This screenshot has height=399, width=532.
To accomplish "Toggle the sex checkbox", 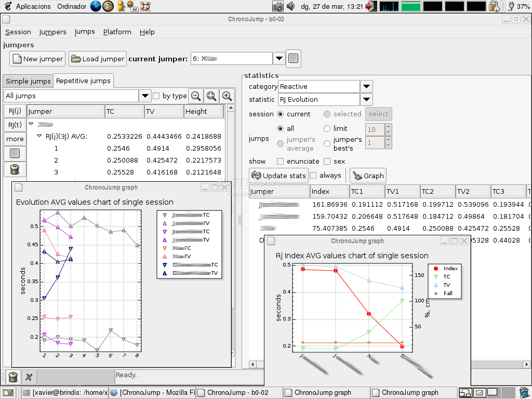I will (x=327, y=161).
